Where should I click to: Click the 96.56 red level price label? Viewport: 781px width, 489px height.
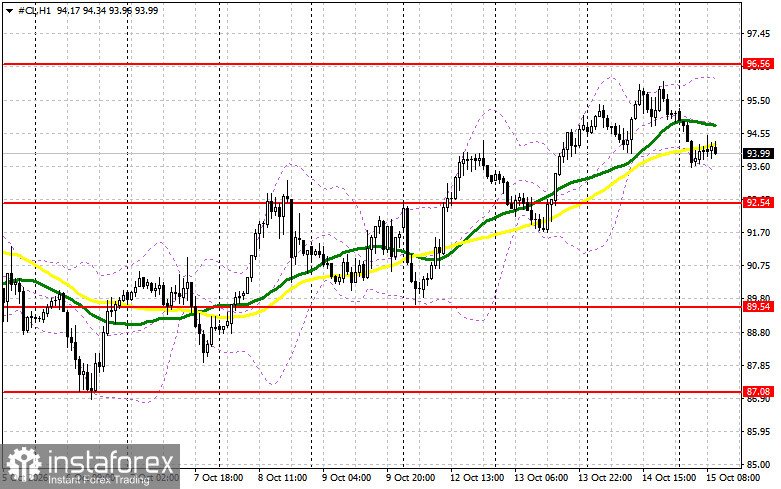[x=758, y=64]
